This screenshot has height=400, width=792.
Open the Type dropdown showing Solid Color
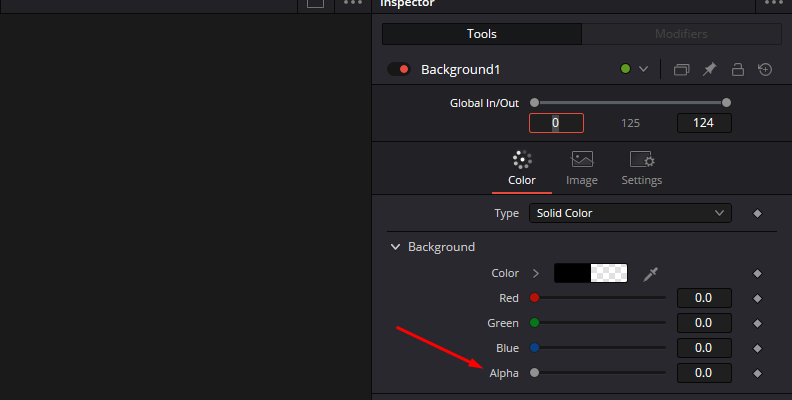(629, 213)
